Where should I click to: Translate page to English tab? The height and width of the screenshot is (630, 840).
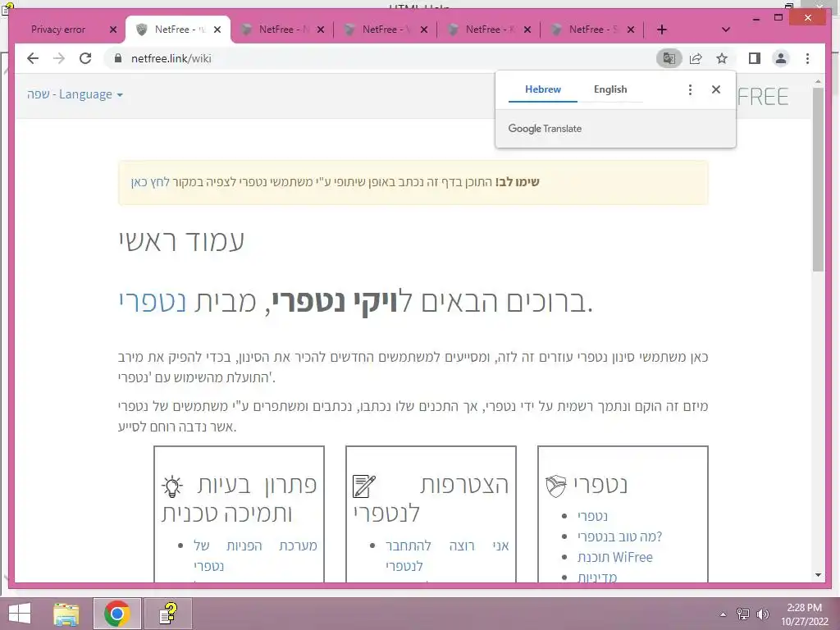point(610,89)
